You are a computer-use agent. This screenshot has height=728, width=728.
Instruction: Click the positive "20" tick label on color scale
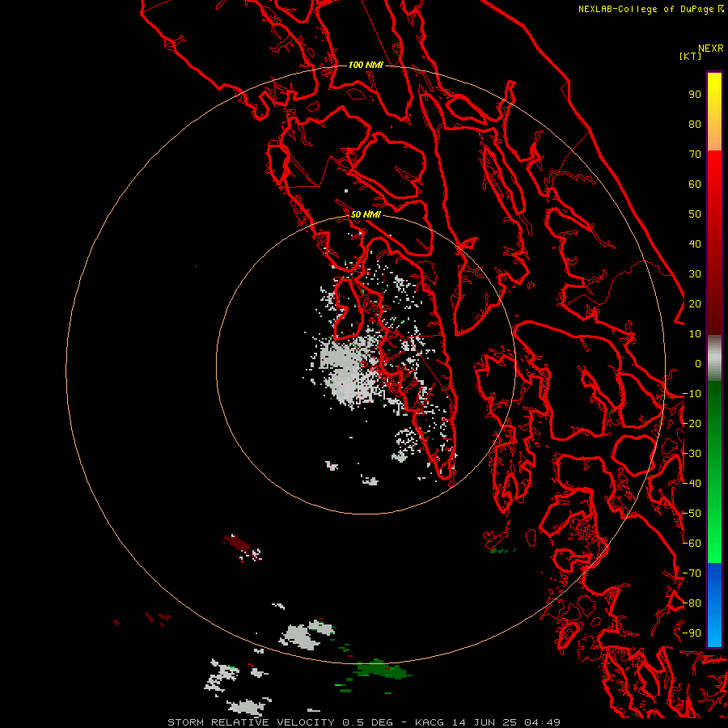pyautogui.click(x=695, y=304)
